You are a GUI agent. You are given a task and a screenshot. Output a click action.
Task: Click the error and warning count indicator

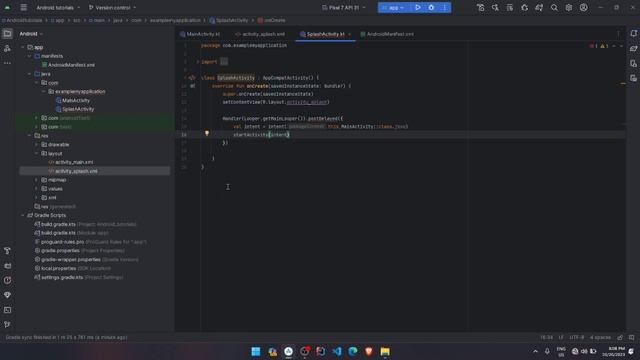(599, 46)
